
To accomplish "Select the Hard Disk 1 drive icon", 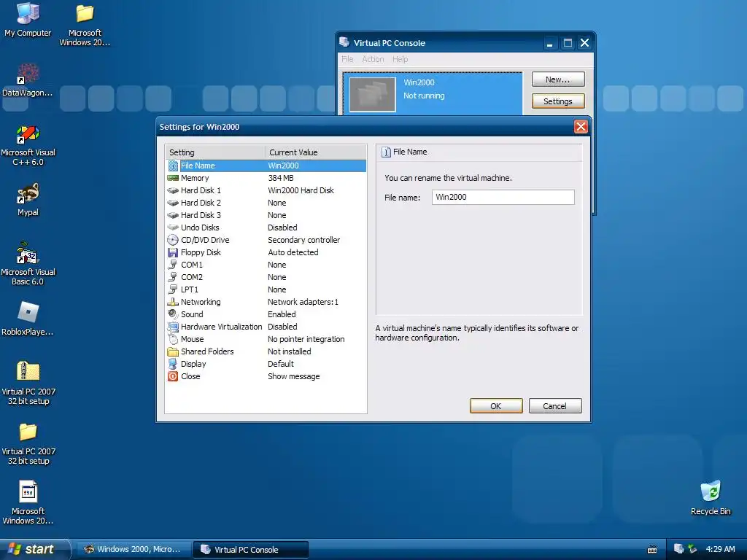I will point(173,190).
